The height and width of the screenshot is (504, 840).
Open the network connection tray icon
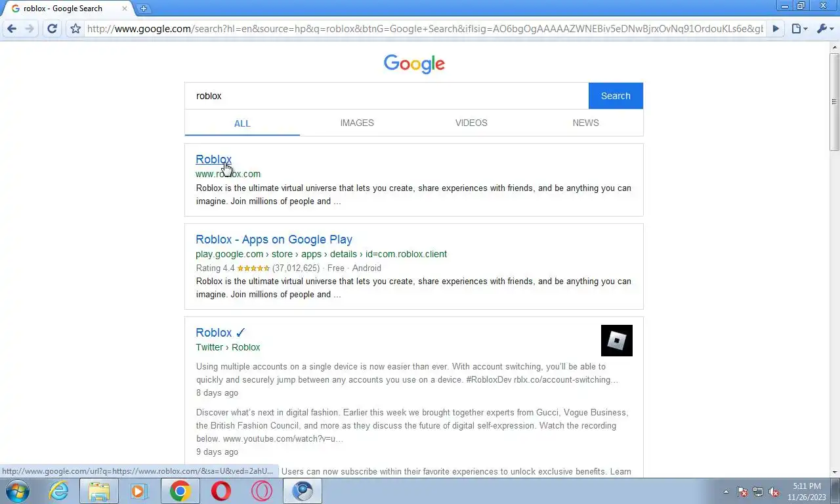(758, 492)
